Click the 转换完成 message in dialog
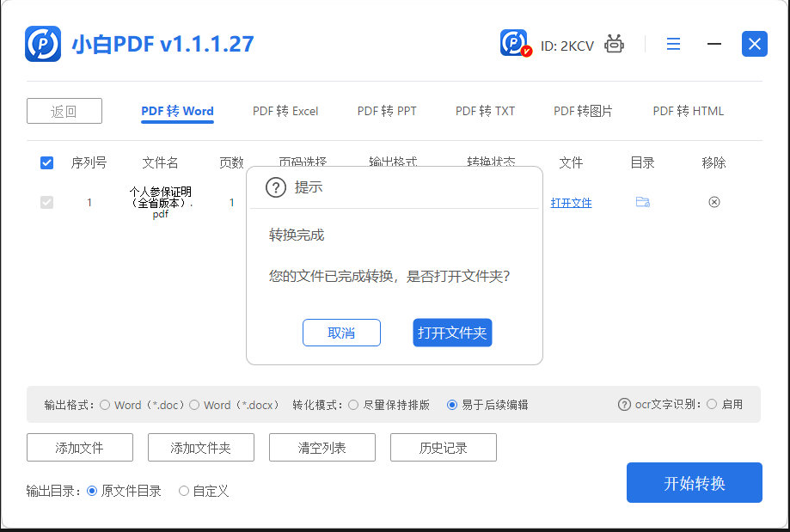The height and width of the screenshot is (532, 790). [x=297, y=235]
